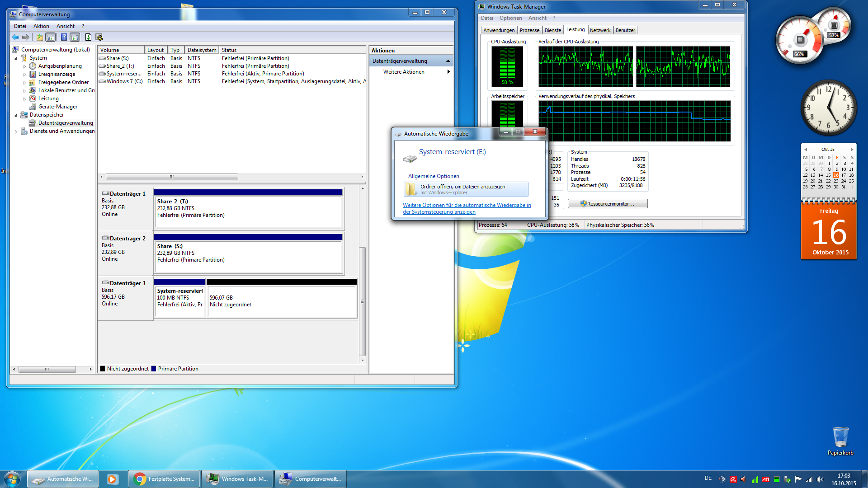Switch to the Prozesse tab
The width and height of the screenshot is (868, 488).
point(529,30)
